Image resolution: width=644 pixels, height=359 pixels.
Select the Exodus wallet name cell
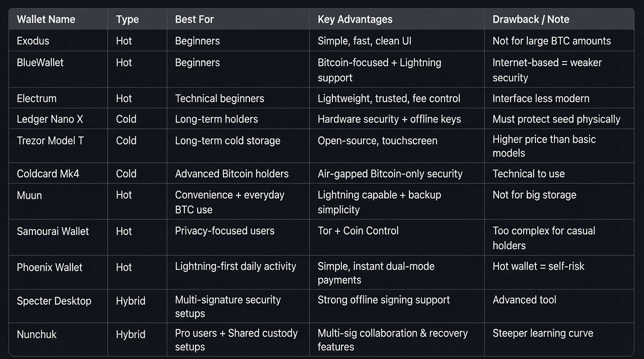(33, 41)
